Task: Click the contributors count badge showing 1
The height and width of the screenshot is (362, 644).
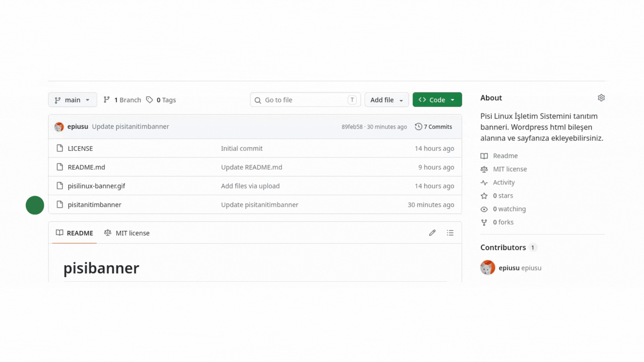Action: 533,247
